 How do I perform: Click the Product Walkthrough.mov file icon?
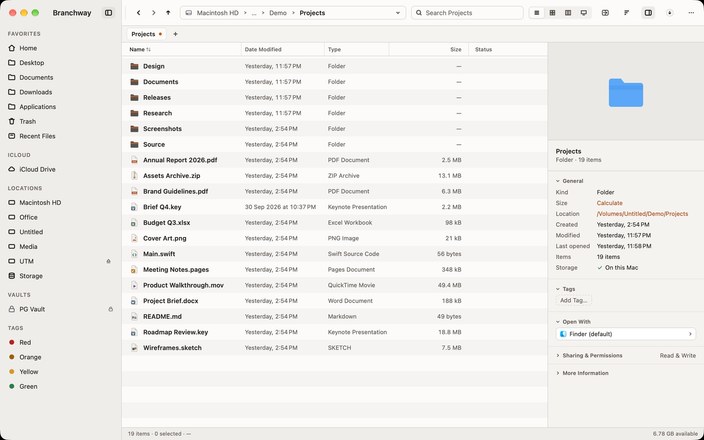pos(134,285)
